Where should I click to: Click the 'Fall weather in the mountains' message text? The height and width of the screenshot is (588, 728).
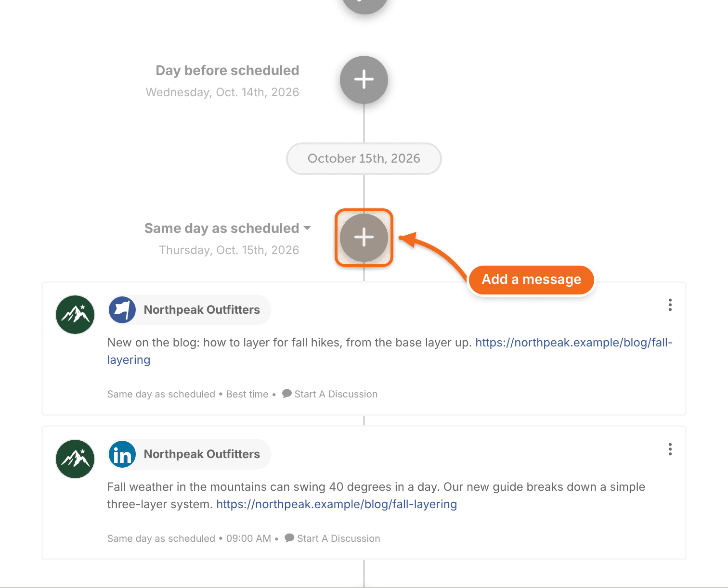point(376,496)
